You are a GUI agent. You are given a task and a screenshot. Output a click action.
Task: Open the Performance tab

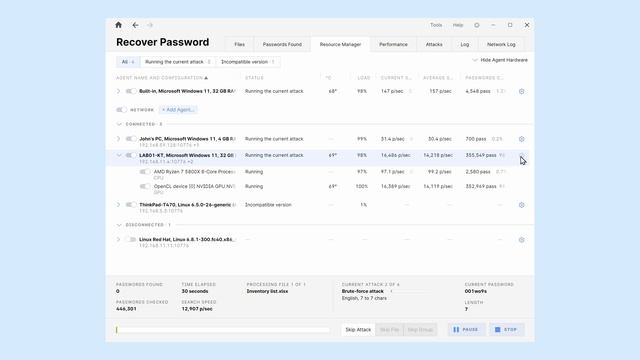click(x=393, y=44)
